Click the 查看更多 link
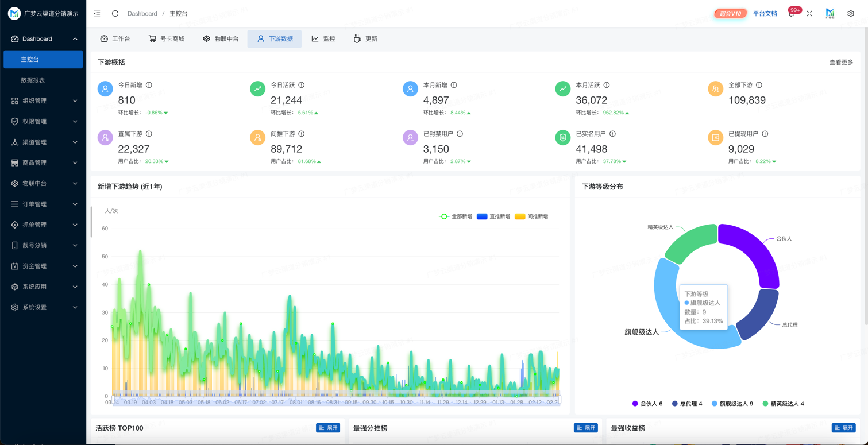This screenshot has height=445, width=868. (x=841, y=62)
